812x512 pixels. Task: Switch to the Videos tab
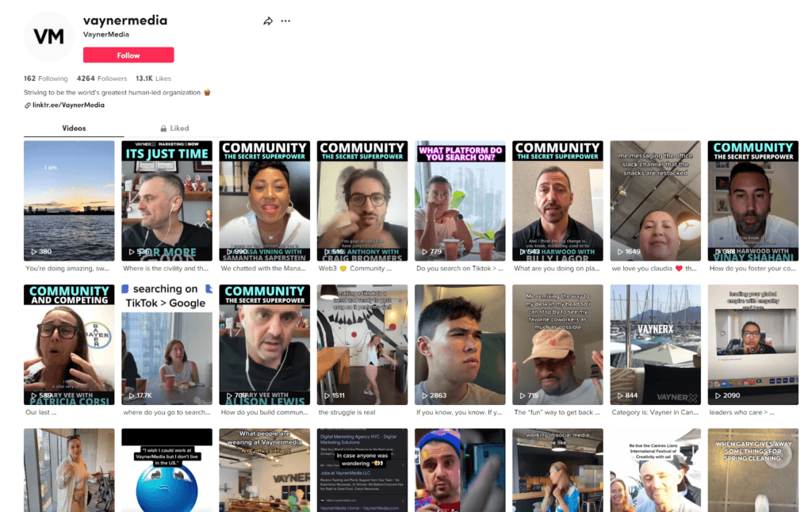74,128
